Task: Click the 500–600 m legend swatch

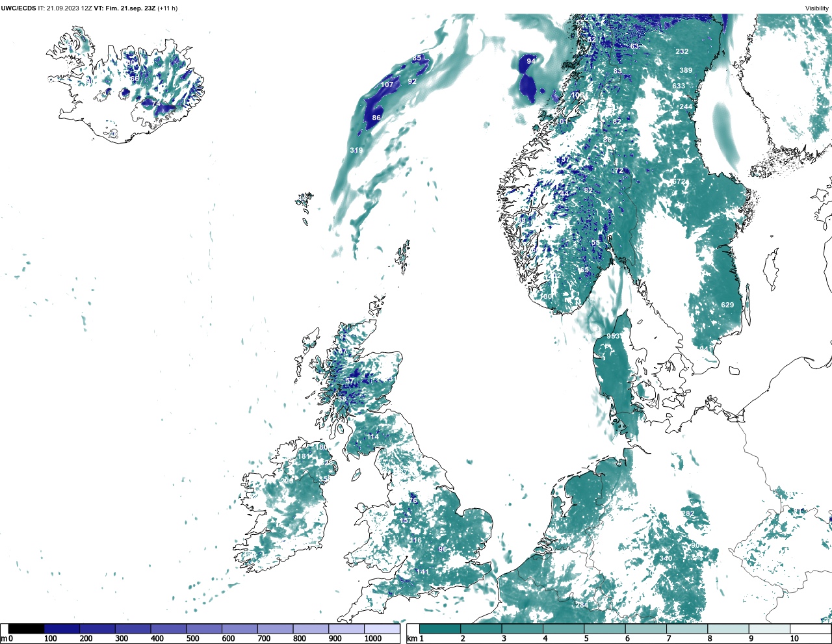Action: [204, 628]
